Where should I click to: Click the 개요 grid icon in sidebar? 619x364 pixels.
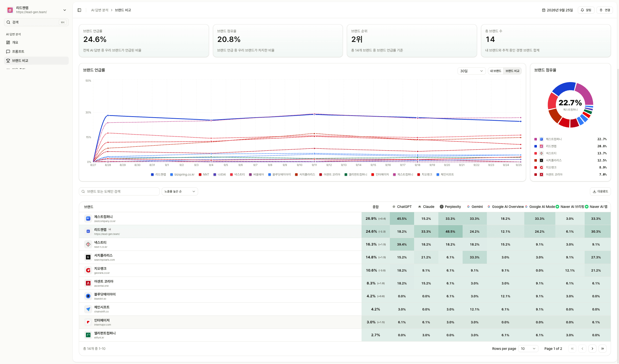tap(8, 42)
